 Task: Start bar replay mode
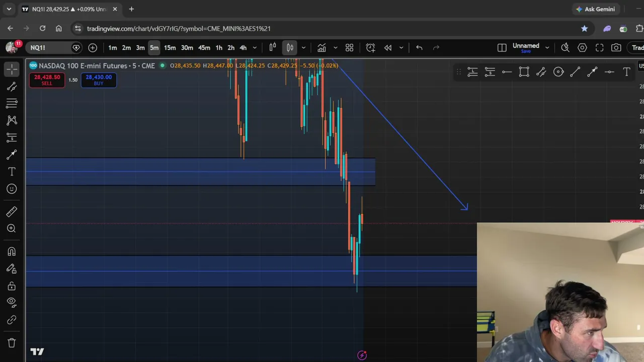pyautogui.click(x=388, y=48)
